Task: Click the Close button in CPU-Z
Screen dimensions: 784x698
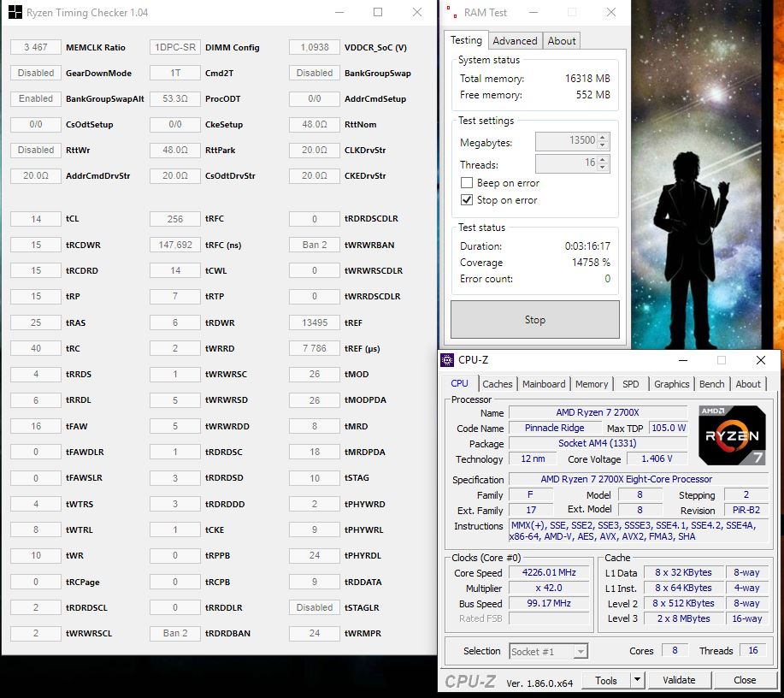Action: 745,680
